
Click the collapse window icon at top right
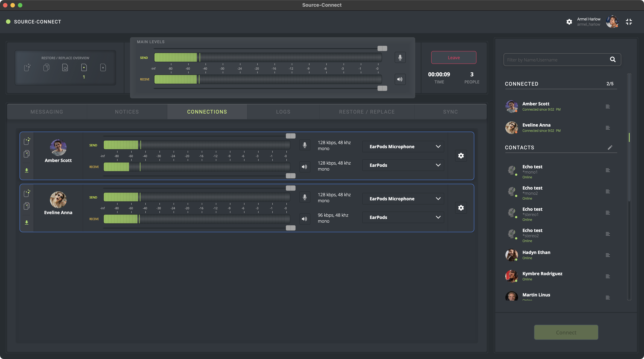click(x=629, y=22)
